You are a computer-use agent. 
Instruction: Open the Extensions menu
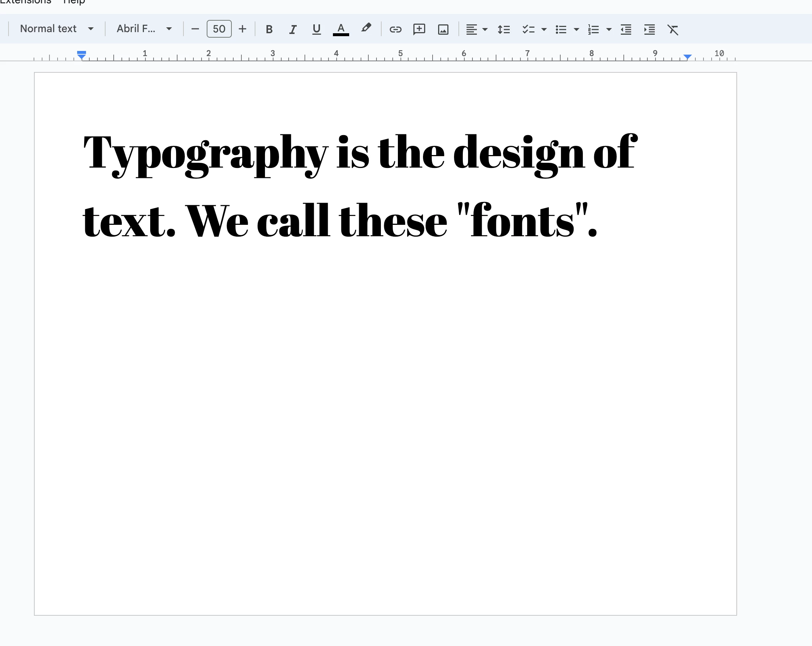[x=25, y=2]
